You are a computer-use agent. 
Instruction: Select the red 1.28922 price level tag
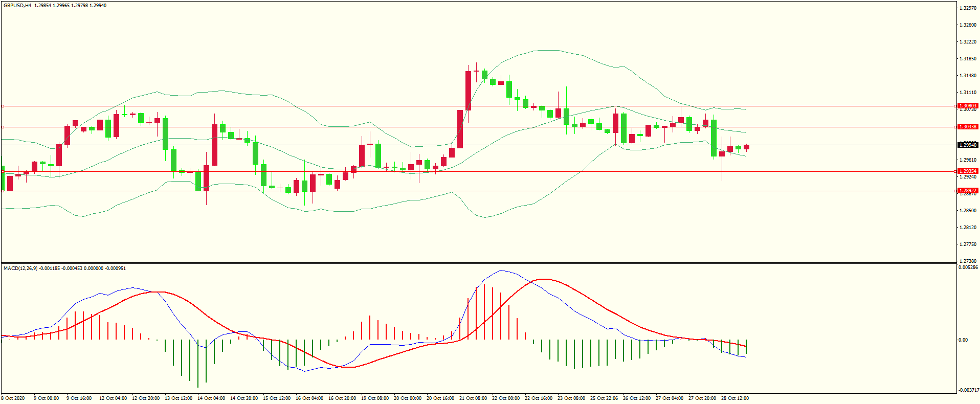[x=968, y=191]
